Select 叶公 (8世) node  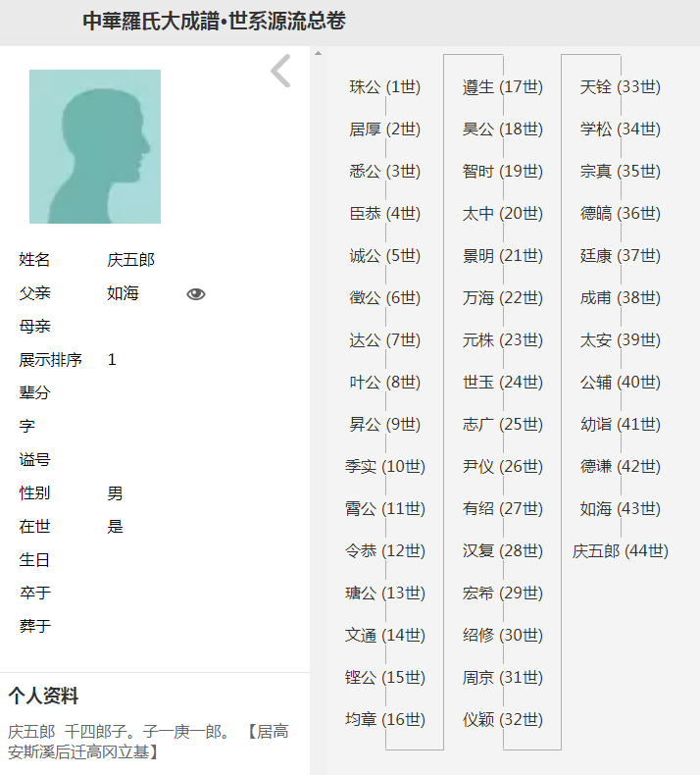tap(385, 382)
